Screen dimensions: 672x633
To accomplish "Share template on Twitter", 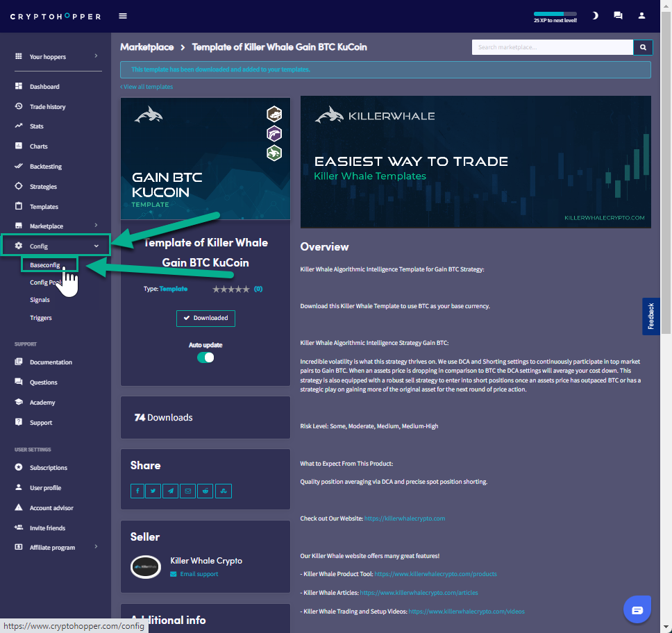I will click(154, 491).
